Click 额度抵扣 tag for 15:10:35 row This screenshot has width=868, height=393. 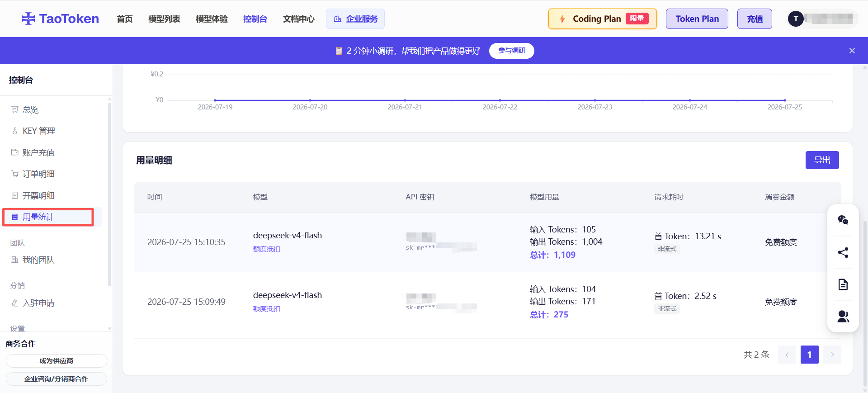point(266,249)
